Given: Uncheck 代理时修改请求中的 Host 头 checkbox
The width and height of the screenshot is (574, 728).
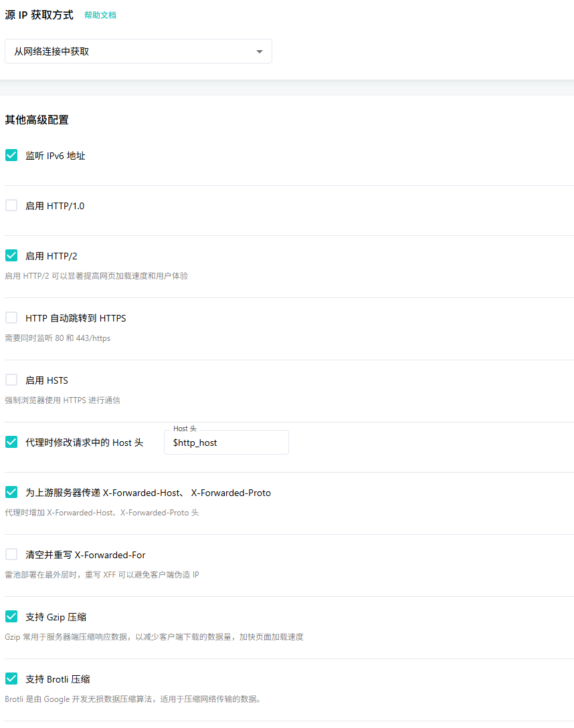Looking at the screenshot, I should pos(11,442).
